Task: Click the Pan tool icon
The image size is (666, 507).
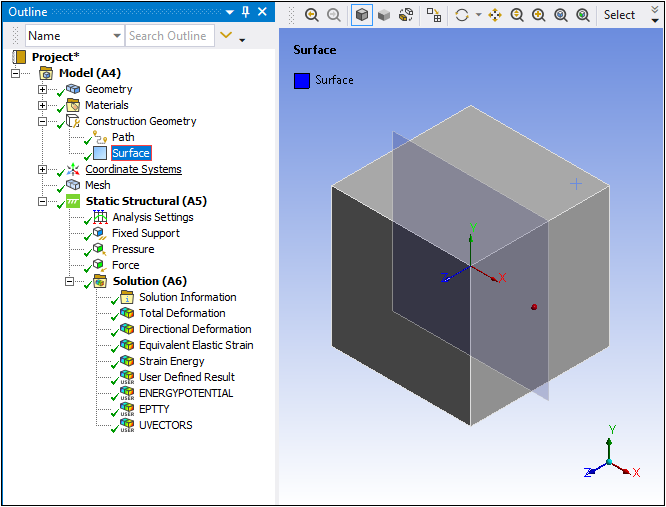Action: [494, 15]
